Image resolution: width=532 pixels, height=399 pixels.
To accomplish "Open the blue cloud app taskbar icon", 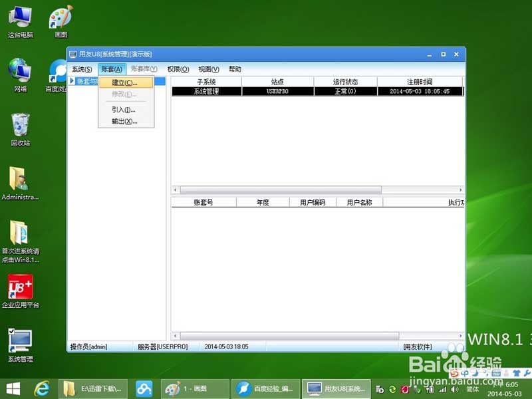I will (x=144, y=389).
